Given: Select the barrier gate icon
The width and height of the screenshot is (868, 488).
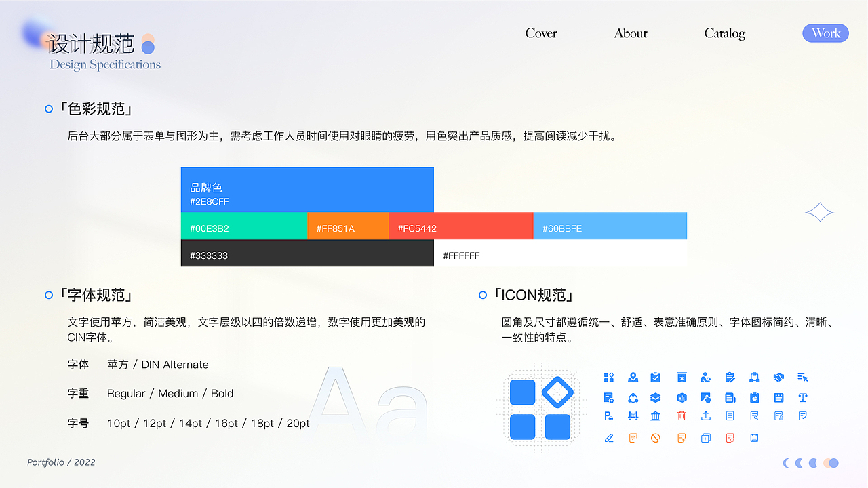Looking at the screenshot, I should [x=633, y=415].
